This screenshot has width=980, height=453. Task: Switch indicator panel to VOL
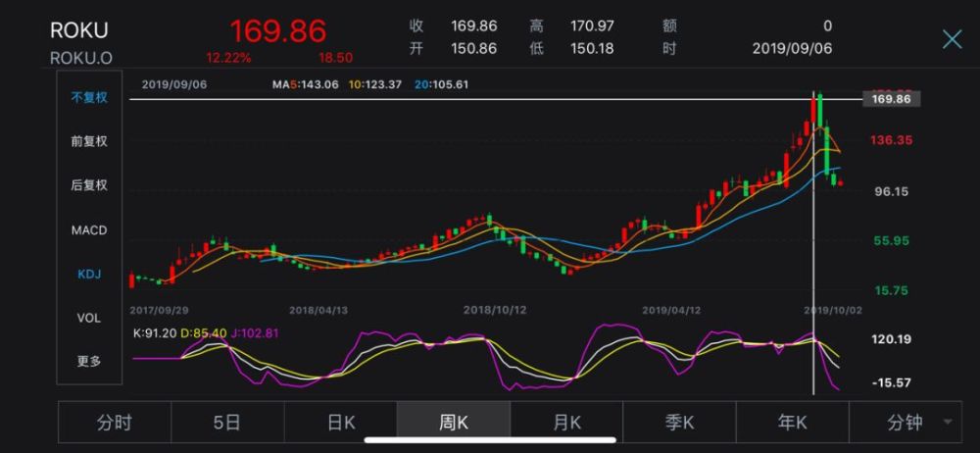89,318
